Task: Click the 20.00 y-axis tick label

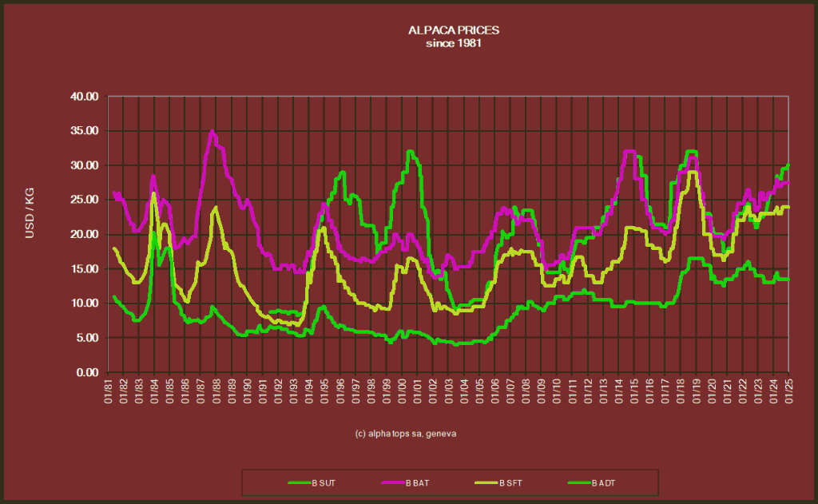Action: tap(84, 234)
